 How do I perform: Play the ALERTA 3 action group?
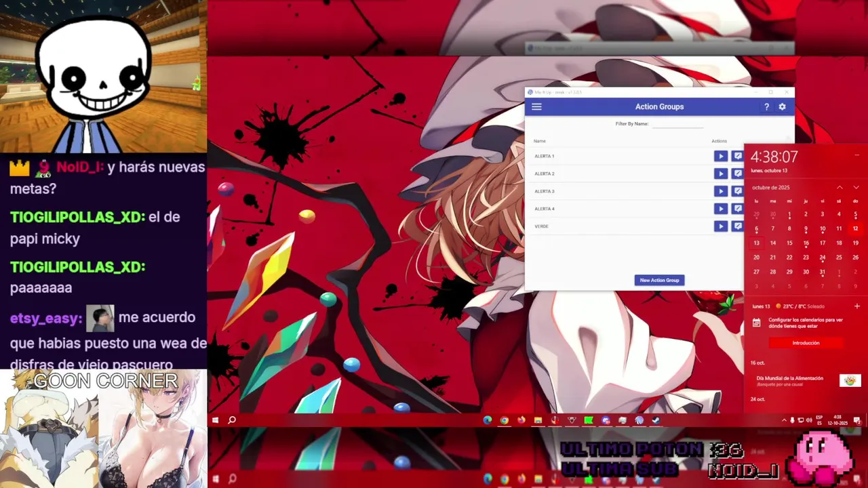(x=720, y=191)
